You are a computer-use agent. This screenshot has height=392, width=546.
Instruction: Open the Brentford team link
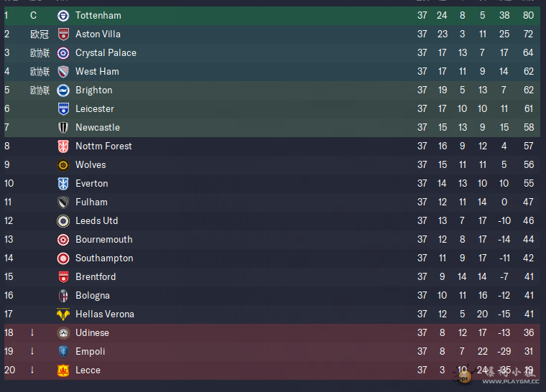(96, 276)
